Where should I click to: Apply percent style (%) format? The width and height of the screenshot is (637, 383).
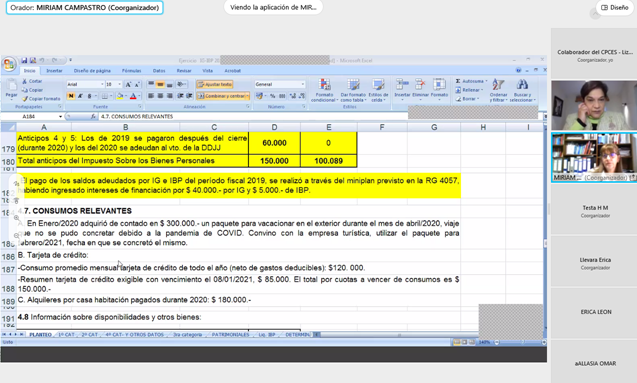tap(273, 96)
